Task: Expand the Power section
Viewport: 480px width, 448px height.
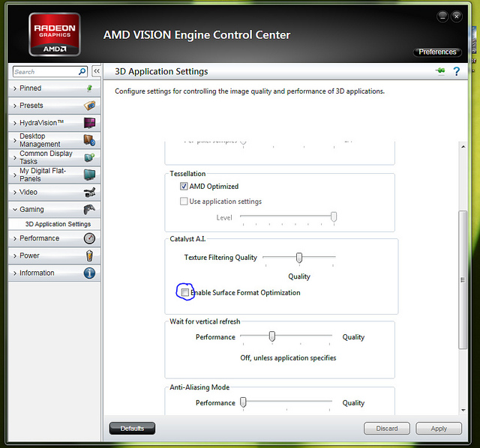Action: [x=15, y=256]
